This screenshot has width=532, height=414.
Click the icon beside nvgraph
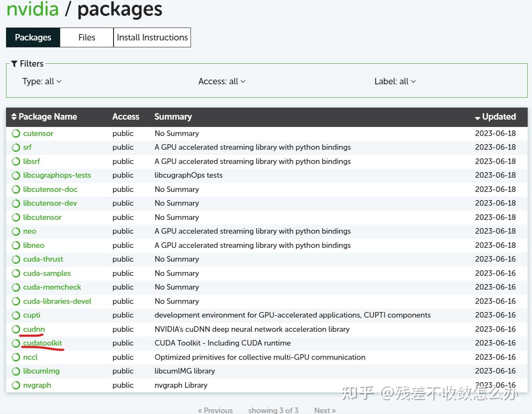16,385
